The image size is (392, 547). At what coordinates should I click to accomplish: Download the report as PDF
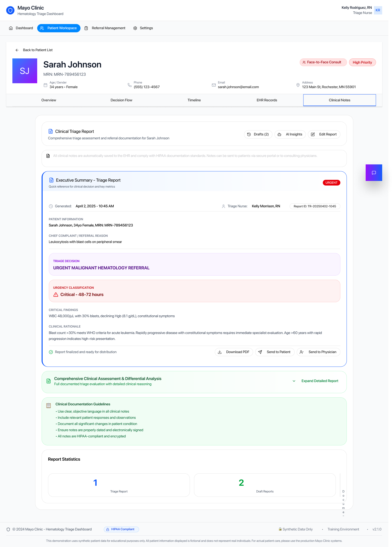[234, 352]
